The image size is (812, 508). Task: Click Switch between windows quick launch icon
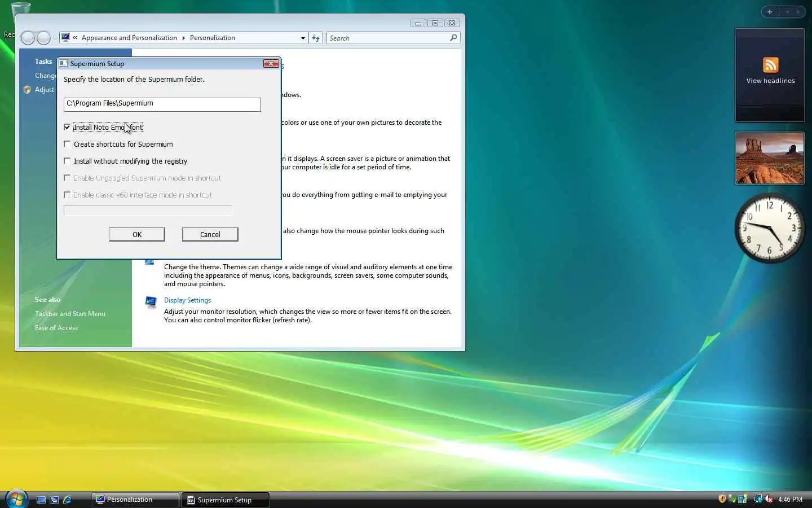click(54, 500)
